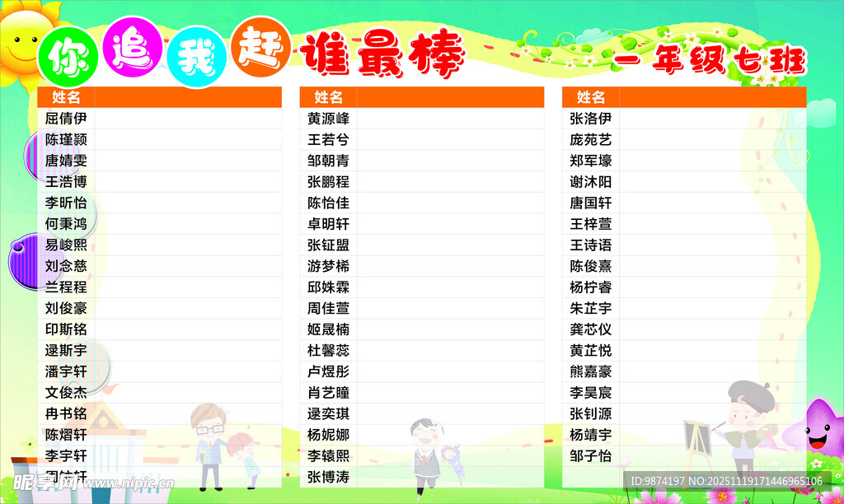This screenshot has width=844, height=504.
Task: Click the name 庞苑艺
Action: (x=590, y=139)
